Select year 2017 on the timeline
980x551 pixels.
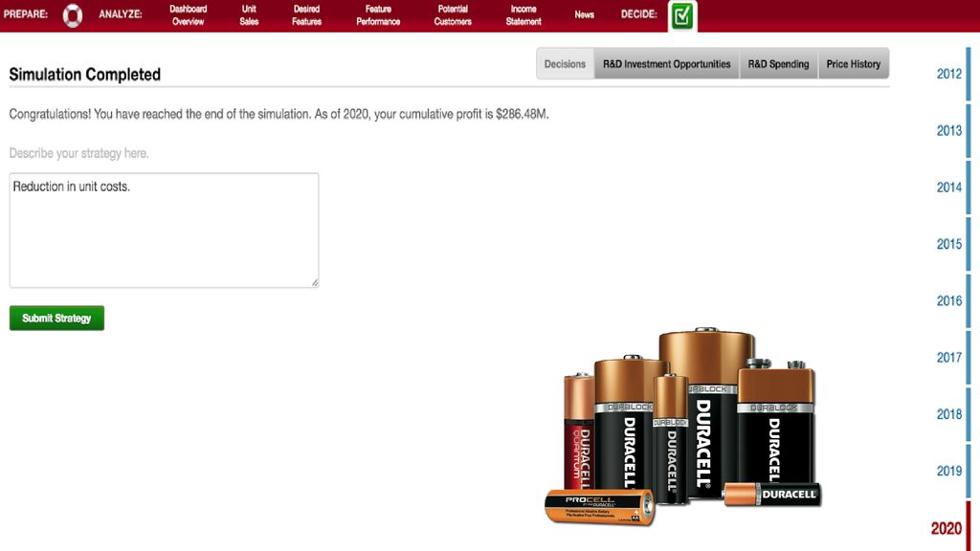948,358
